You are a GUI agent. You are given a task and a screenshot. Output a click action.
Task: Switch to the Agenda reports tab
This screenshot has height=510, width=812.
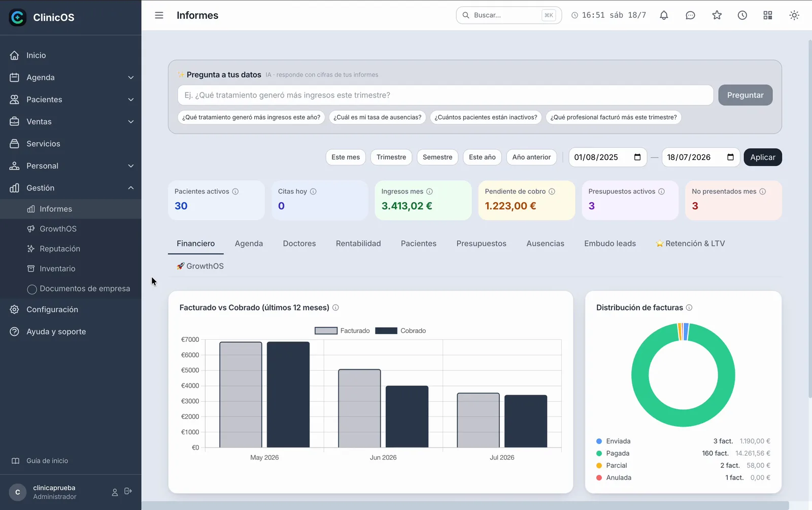pos(249,243)
